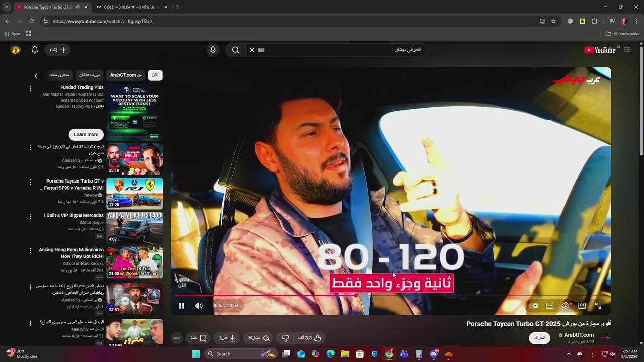This screenshot has width=644, height=362.
Task: Open 'I Built a VIP Bippu Mercedes' title
Action: [74, 215]
